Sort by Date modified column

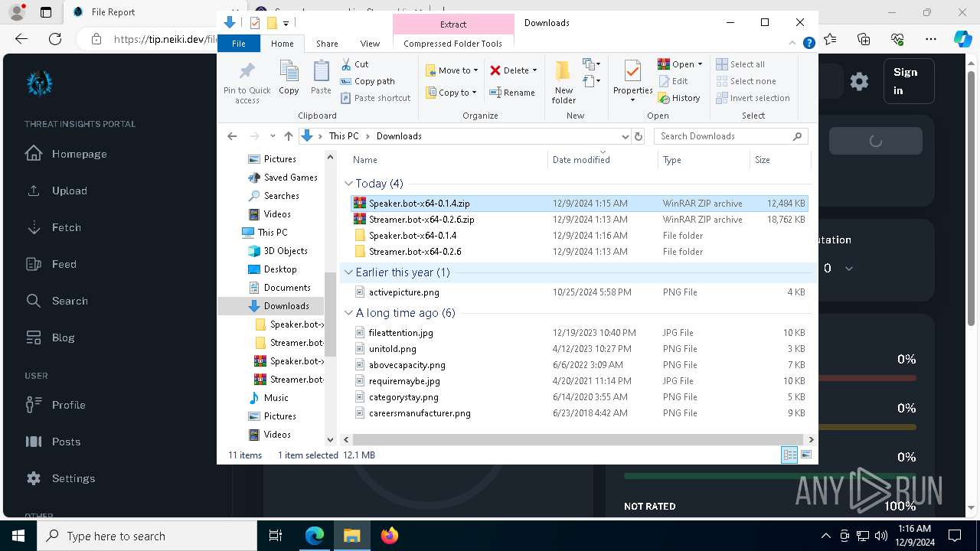(603, 160)
